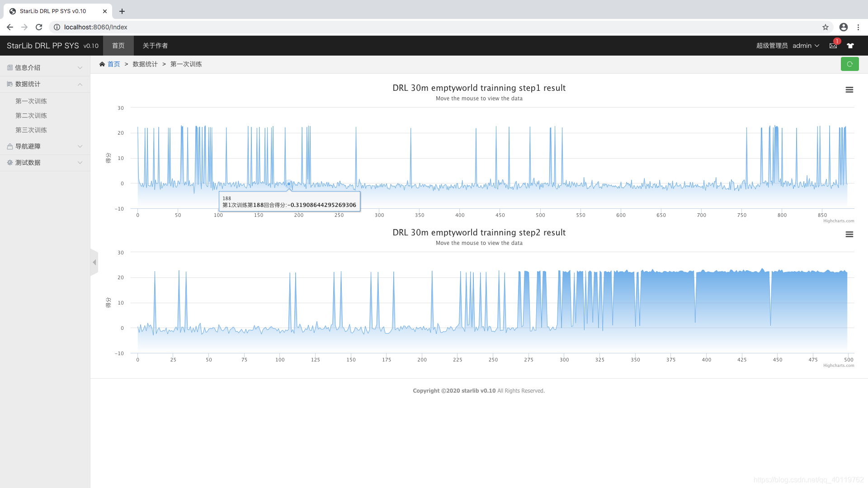Expand the 测试数据 sidebar section
The image size is (868, 488).
tap(45, 163)
